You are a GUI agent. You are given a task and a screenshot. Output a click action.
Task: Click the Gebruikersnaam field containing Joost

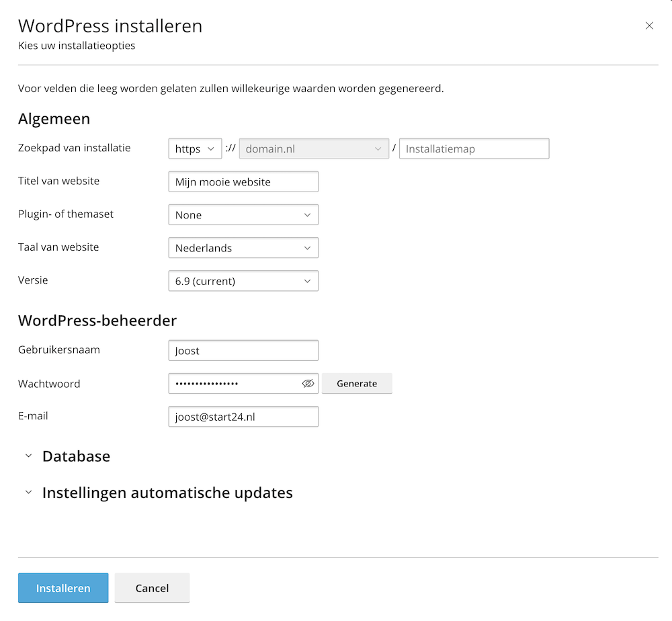243,351
